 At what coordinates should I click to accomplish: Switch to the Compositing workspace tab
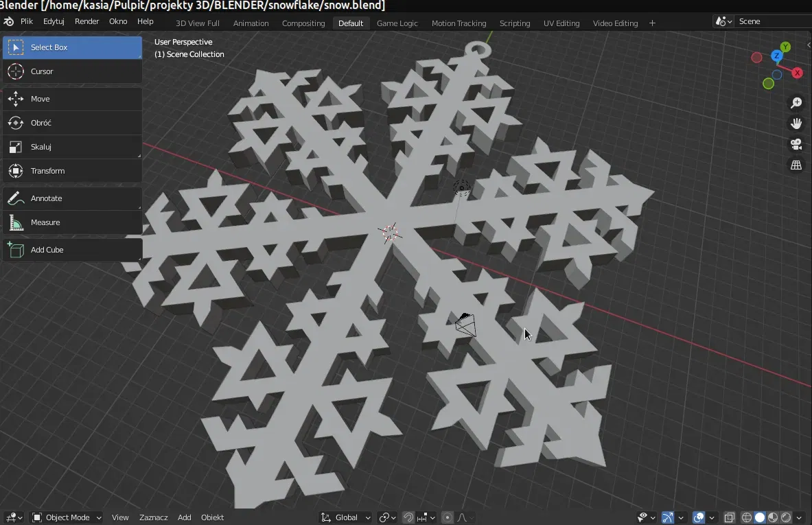(303, 23)
